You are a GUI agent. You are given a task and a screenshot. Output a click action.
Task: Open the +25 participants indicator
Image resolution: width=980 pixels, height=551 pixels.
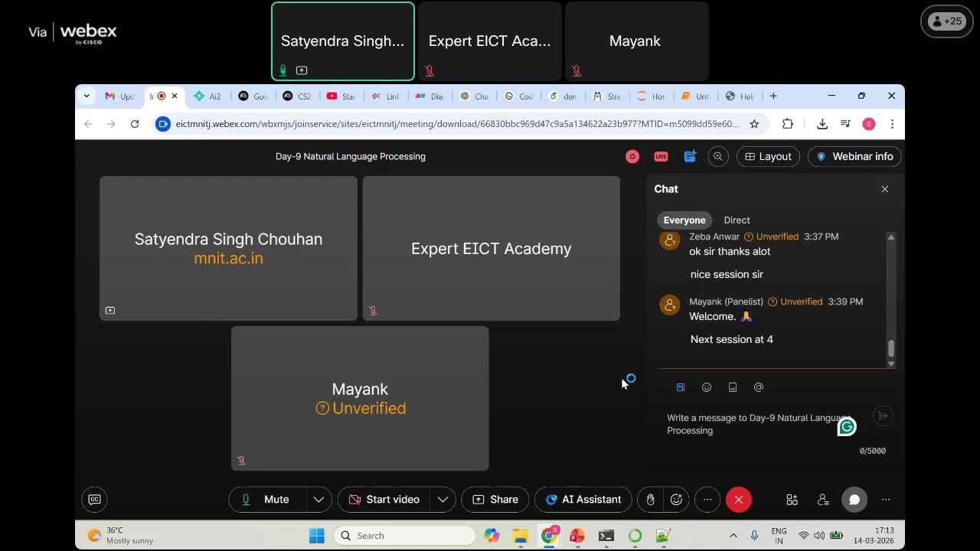(946, 21)
